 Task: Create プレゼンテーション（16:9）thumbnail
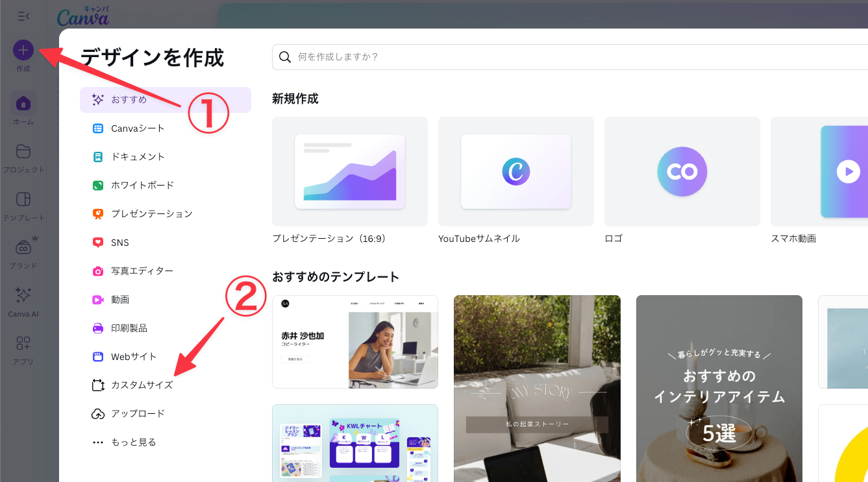(x=350, y=171)
